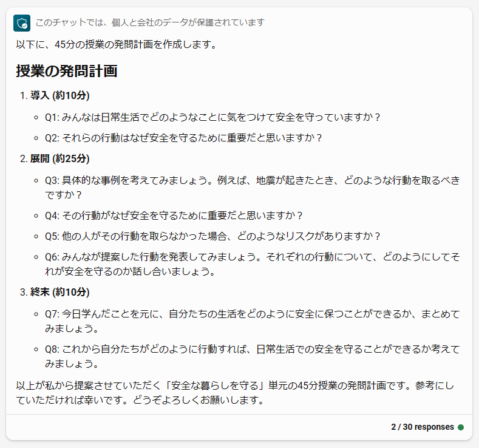Click question Q6 about 発表してみましょう

click(253, 264)
